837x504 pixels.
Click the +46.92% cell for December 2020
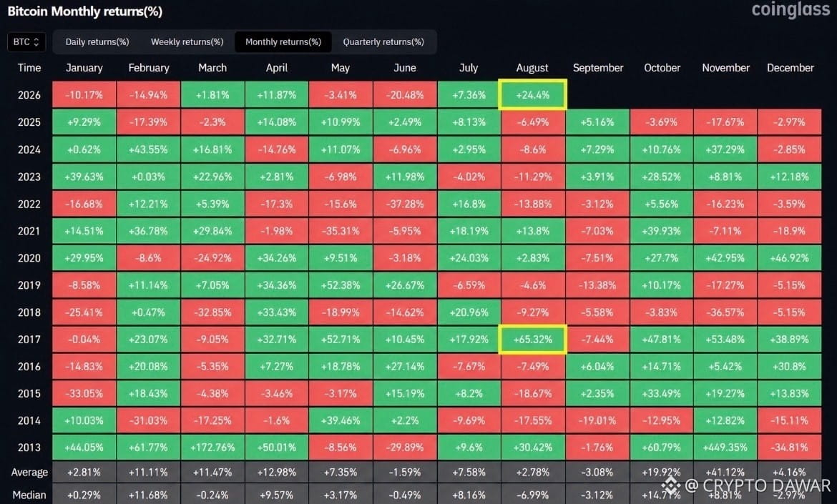790,258
